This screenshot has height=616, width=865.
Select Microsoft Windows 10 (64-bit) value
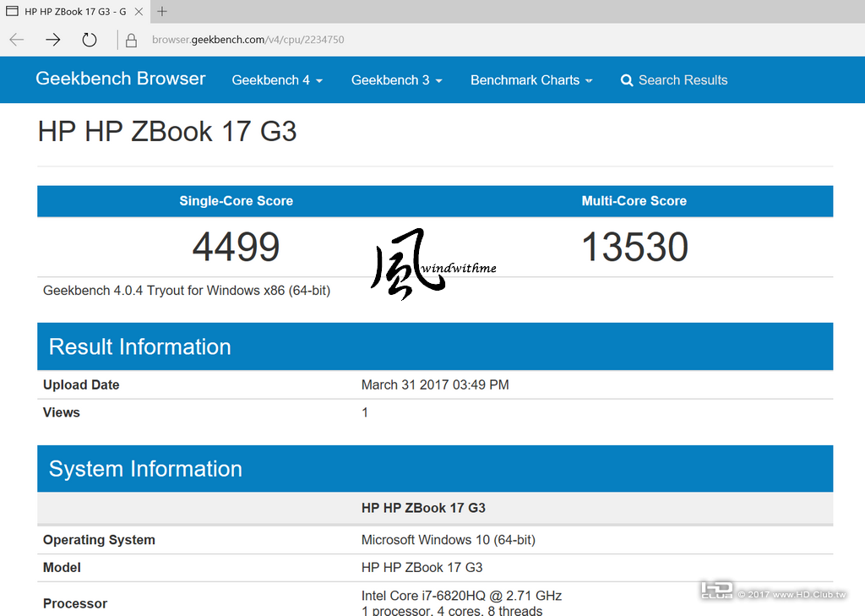[448, 540]
